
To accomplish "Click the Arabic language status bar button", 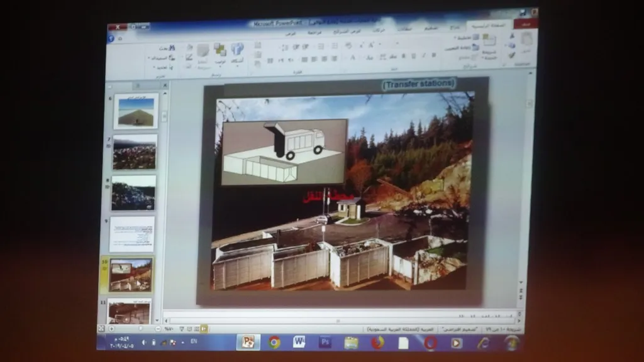I will coord(401,329).
